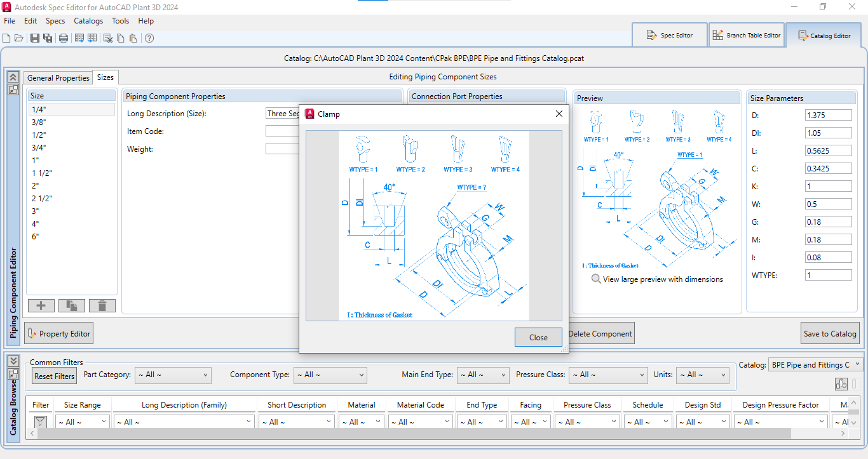Click View large preview with dimensions link

click(663, 279)
